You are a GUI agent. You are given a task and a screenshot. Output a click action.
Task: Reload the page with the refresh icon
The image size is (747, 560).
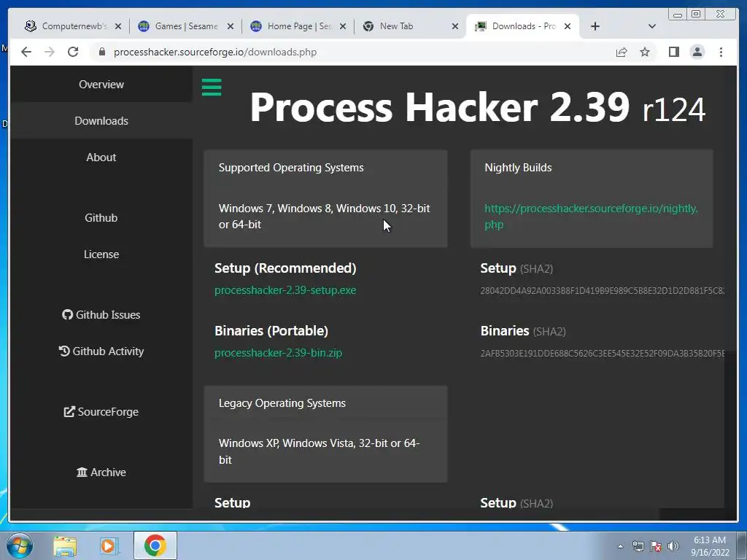coord(73,52)
